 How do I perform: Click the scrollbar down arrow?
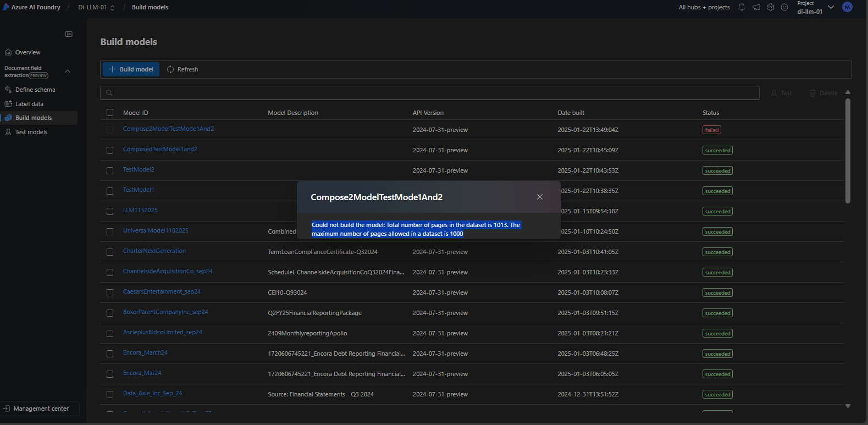click(848, 406)
